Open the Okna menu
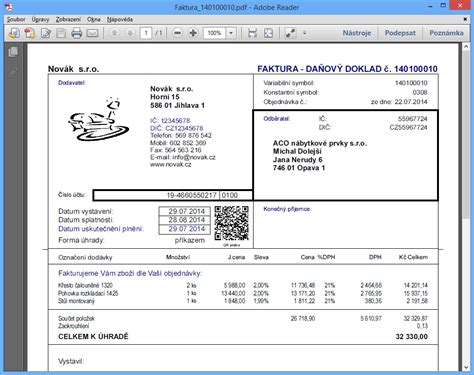 pos(94,19)
